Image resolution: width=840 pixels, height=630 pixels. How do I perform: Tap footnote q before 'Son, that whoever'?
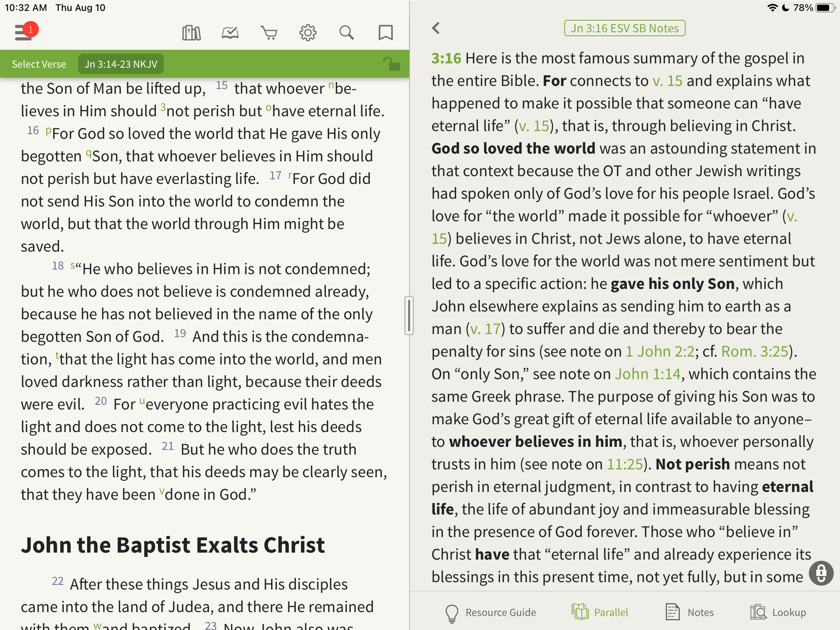click(89, 153)
